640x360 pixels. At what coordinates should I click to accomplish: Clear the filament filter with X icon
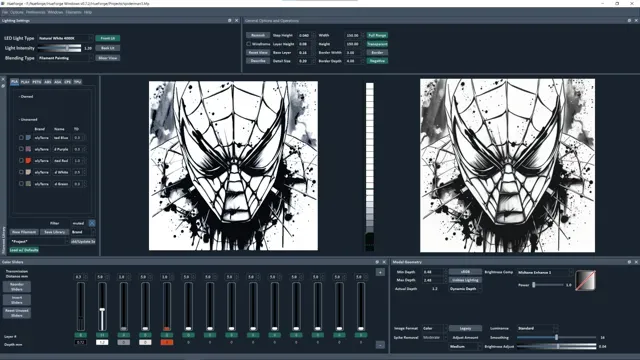(92, 223)
